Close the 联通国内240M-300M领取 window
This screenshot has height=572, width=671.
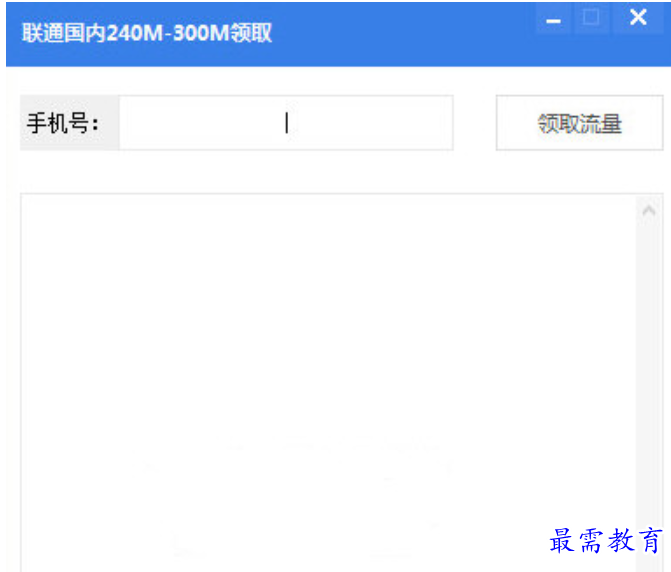(638, 18)
